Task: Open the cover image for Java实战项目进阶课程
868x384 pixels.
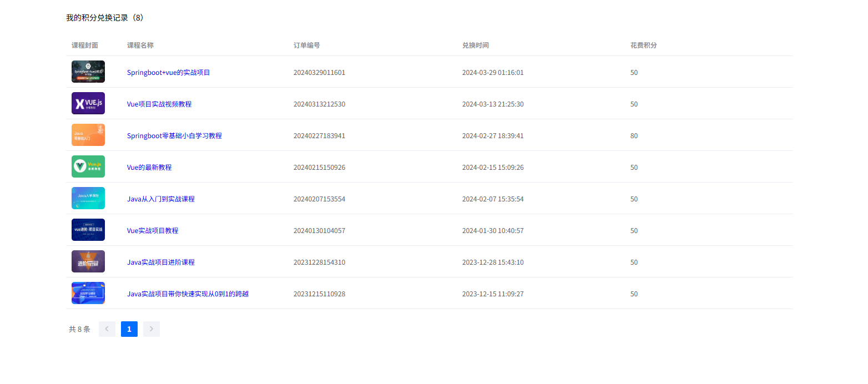Action: click(x=88, y=261)
